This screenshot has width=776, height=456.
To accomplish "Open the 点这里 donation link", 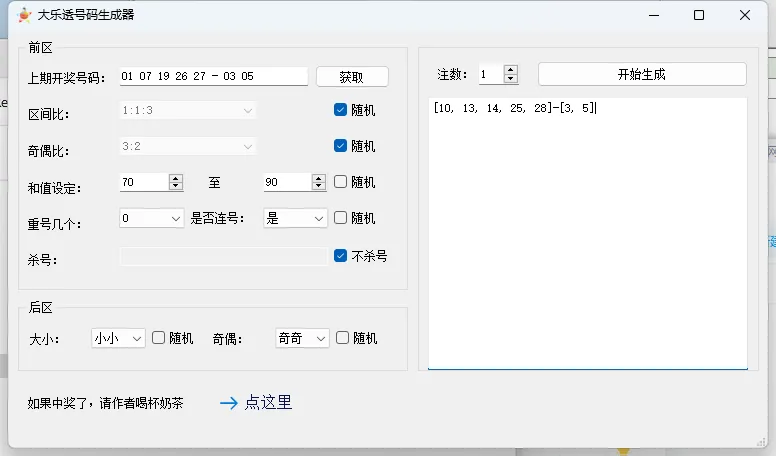I will pyautogui.click(x=268, y=403).
